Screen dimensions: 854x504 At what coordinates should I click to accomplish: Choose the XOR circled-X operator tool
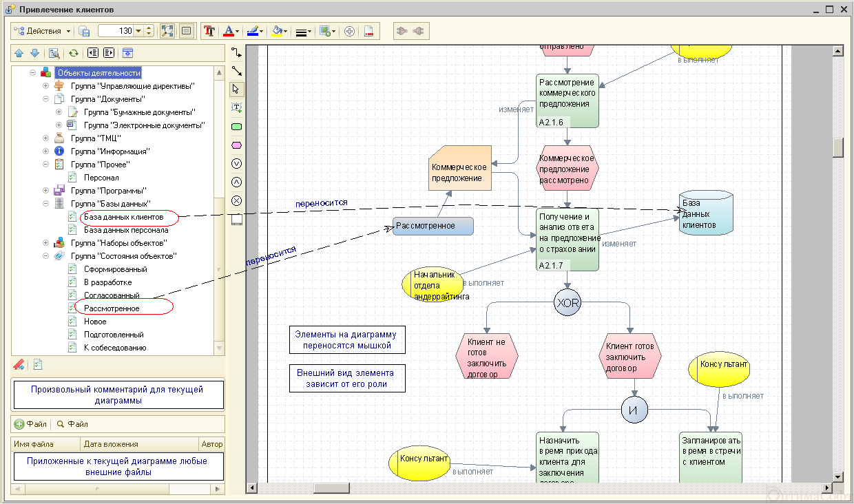point(236,200)
